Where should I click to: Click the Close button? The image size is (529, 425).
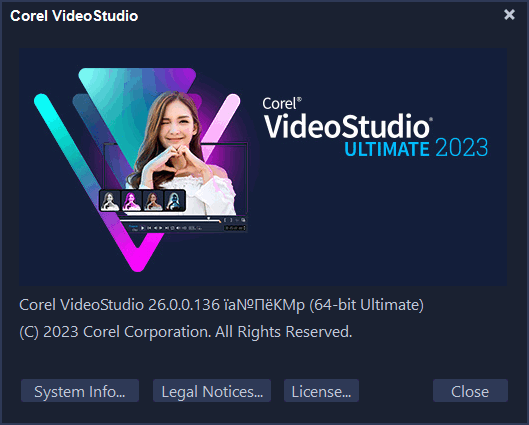[470, 391]
